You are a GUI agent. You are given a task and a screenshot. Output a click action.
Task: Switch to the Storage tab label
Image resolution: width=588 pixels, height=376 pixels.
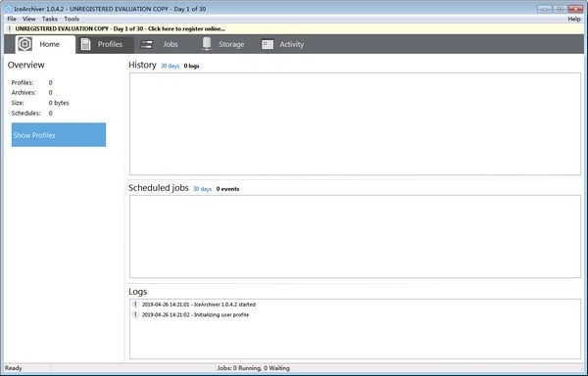coord(231,44)
